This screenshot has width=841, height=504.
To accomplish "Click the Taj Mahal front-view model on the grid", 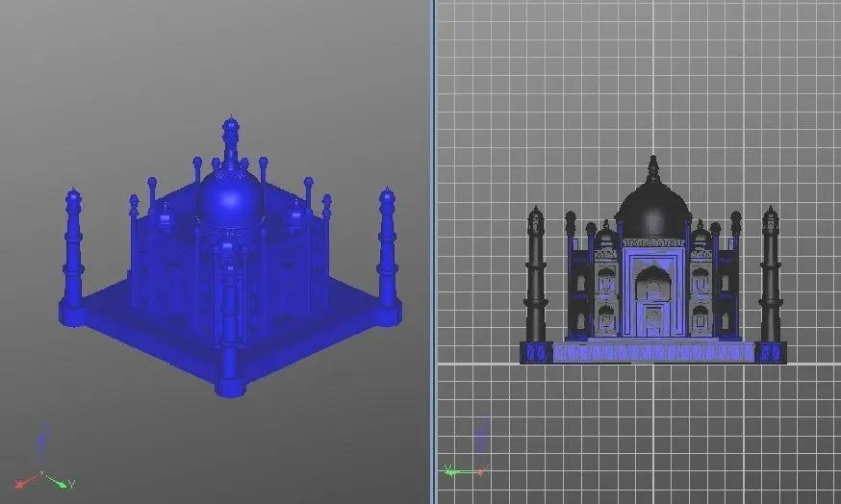I will click(x=653, y=260).
